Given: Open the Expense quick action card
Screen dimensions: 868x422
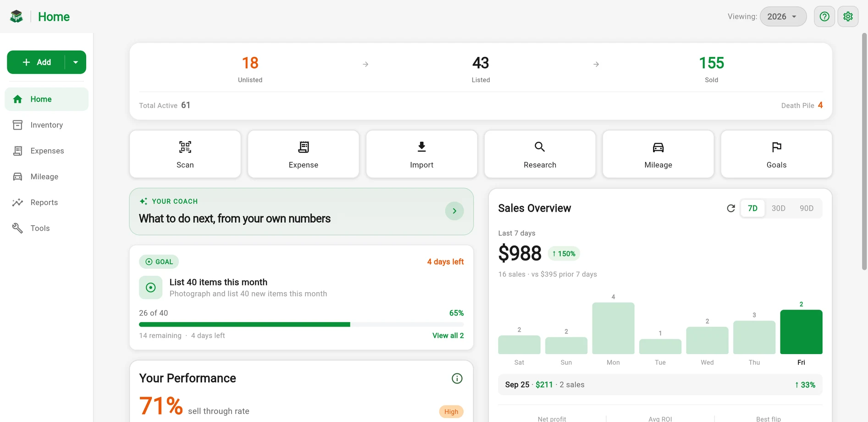Looking at the screenshot, I should click(x=304, y=154).
